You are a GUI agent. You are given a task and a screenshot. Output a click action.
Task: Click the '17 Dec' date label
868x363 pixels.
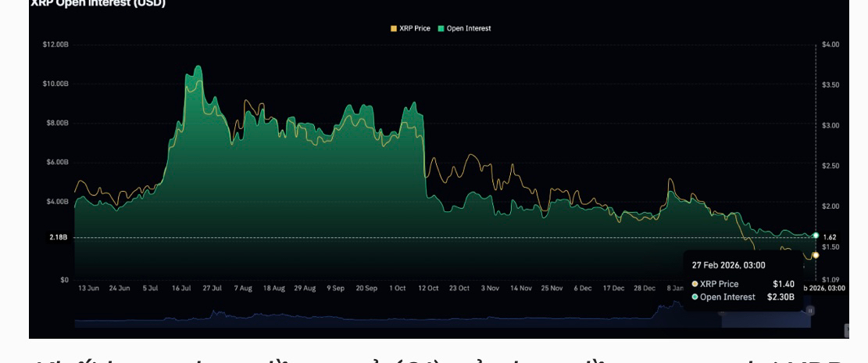(x=614, y=289)
